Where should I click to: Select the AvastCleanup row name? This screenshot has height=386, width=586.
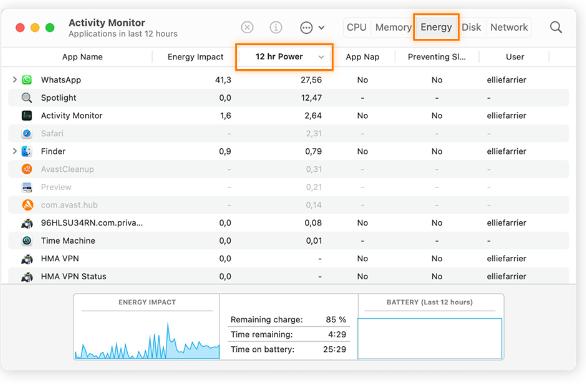click(x=67, y=169)
